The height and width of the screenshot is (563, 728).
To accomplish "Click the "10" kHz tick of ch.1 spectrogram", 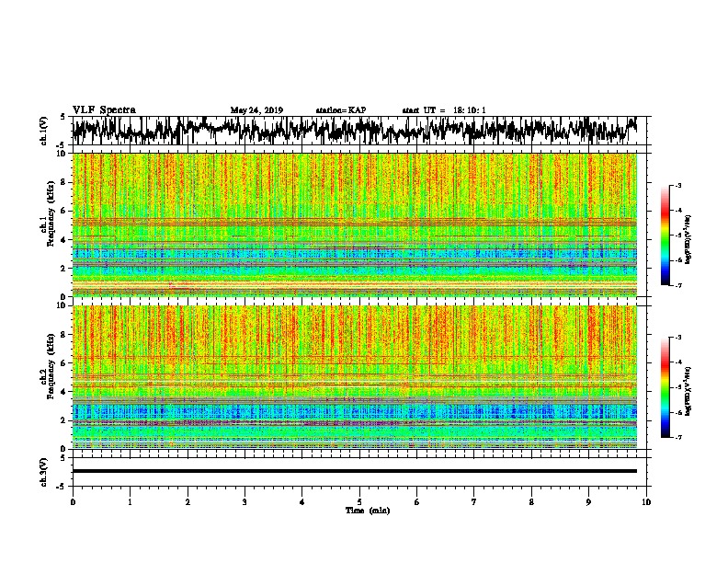I will (62, 154).
